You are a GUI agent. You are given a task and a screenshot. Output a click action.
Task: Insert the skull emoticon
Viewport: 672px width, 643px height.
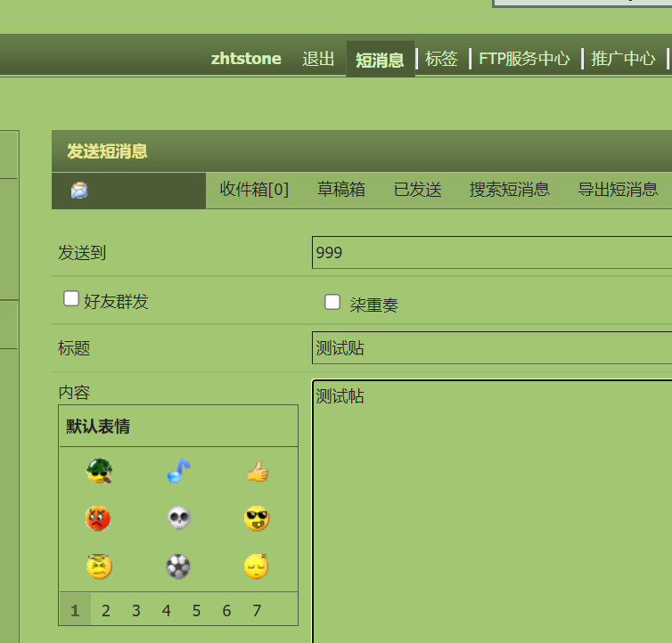(179, 518)
